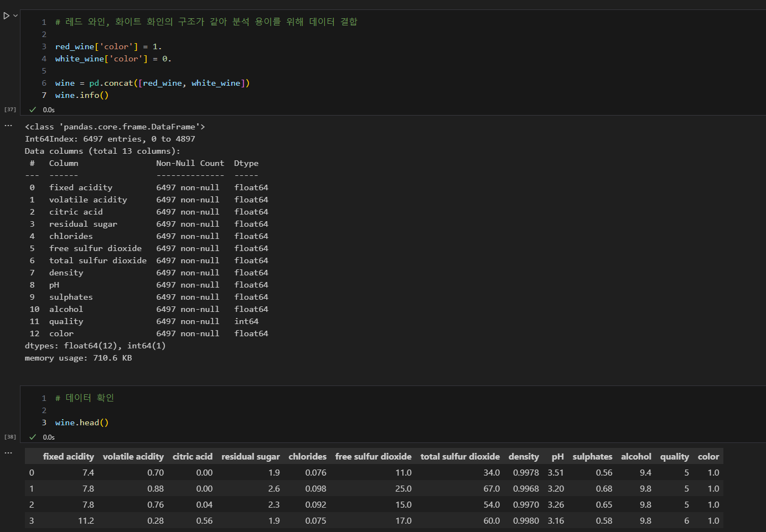Open output actions menu for wine.head() table
This screenshot has width=766, height=532.
[x=8, y=452]
